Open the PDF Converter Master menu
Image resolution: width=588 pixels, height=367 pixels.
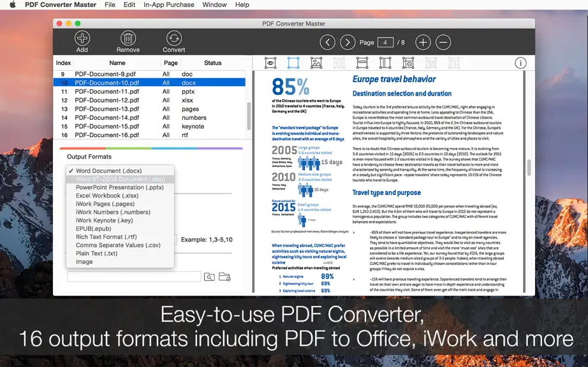[61, 4]
